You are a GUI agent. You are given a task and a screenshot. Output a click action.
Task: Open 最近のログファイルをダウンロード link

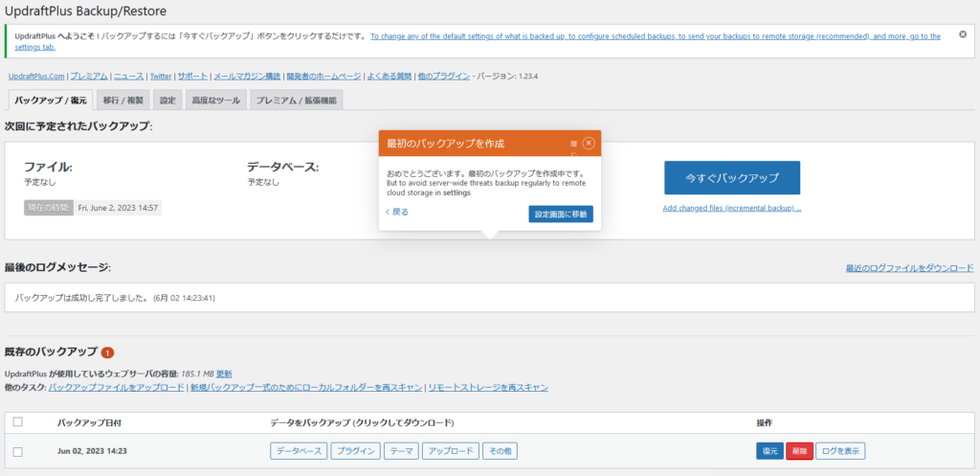click(909, 268)
